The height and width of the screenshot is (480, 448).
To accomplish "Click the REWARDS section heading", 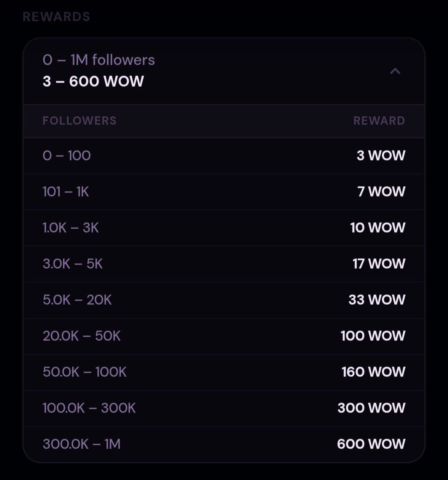I will 56,17.
